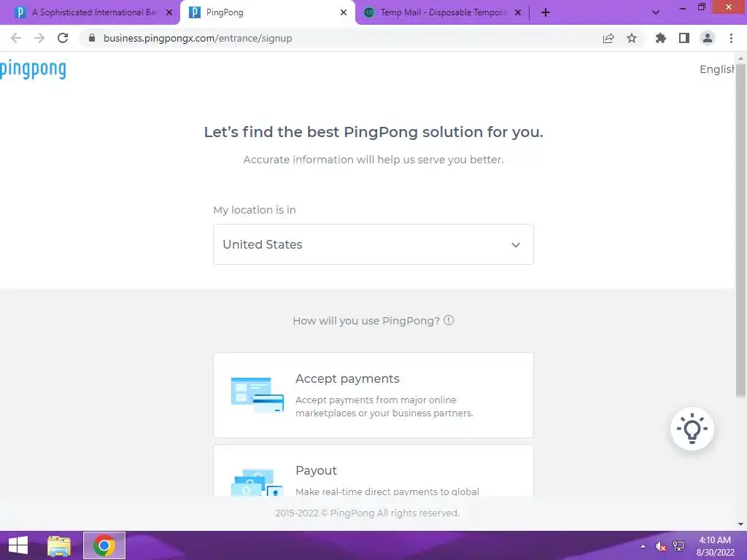Open the tab search chevron
This screenshot has width=747, height=560.
tap(656, 12)
